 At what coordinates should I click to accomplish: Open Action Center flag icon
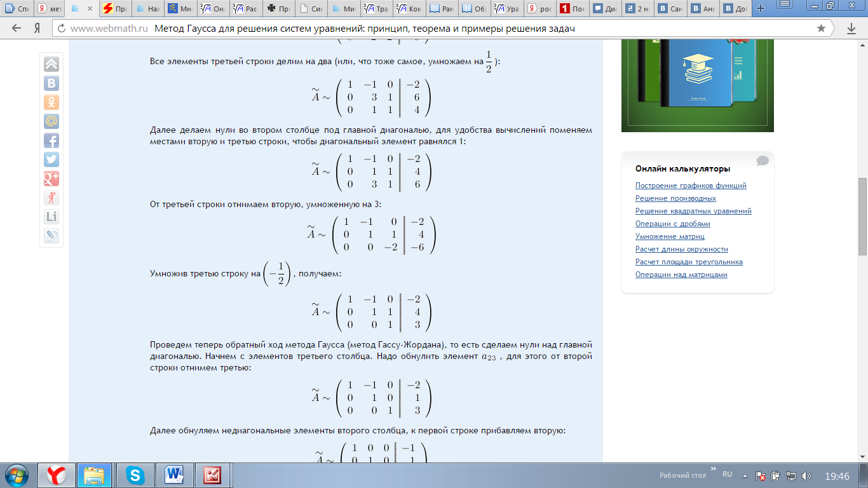(x=761, y=475)
